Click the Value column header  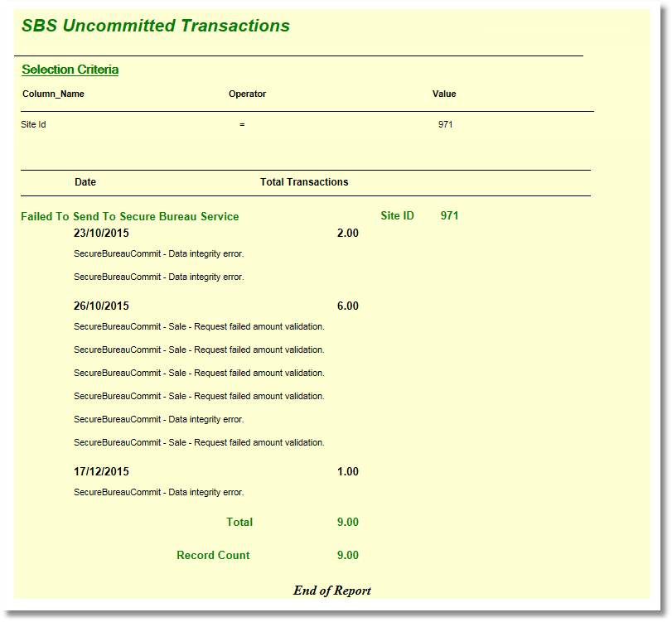pyautogui.click(x=444, y=94)
